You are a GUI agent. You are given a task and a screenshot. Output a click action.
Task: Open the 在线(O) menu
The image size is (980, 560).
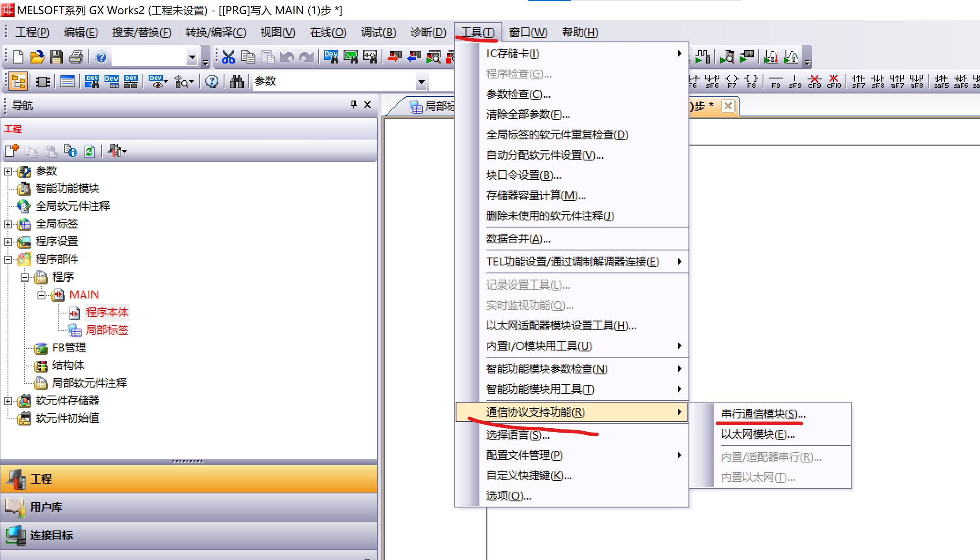[x=328, y=32]
